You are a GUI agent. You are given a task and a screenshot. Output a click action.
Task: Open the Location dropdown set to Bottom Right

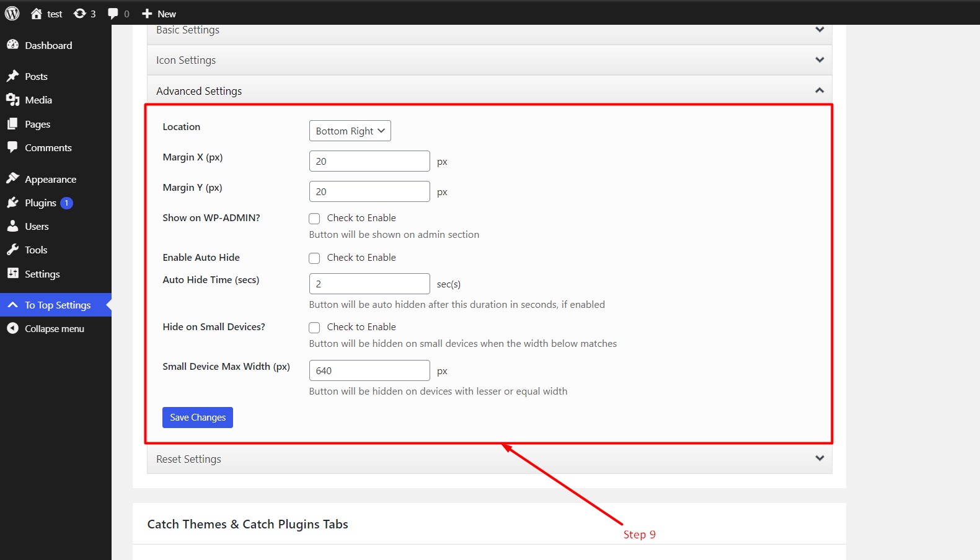coord(350,131)
